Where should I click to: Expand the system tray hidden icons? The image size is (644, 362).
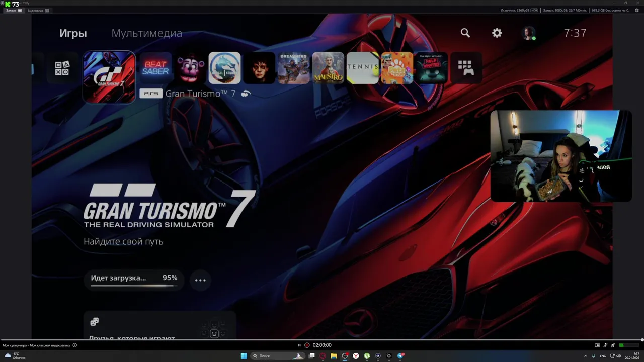point(586,356)
